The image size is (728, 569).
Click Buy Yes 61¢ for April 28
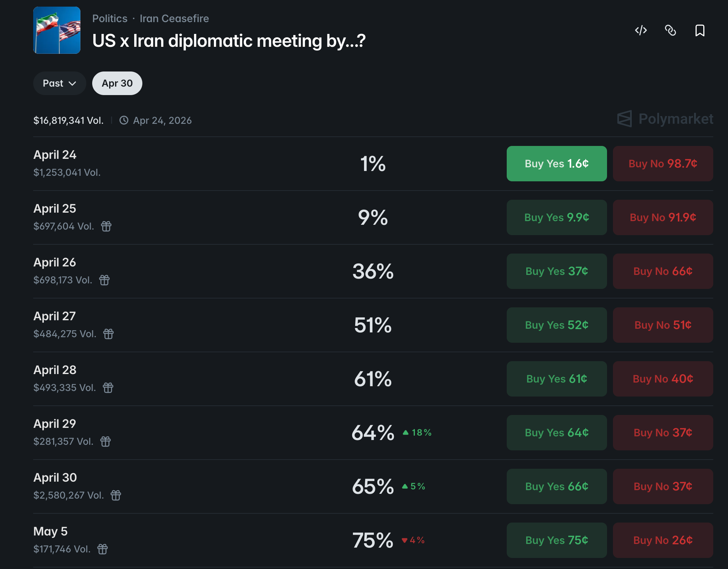tap(557, 379)
